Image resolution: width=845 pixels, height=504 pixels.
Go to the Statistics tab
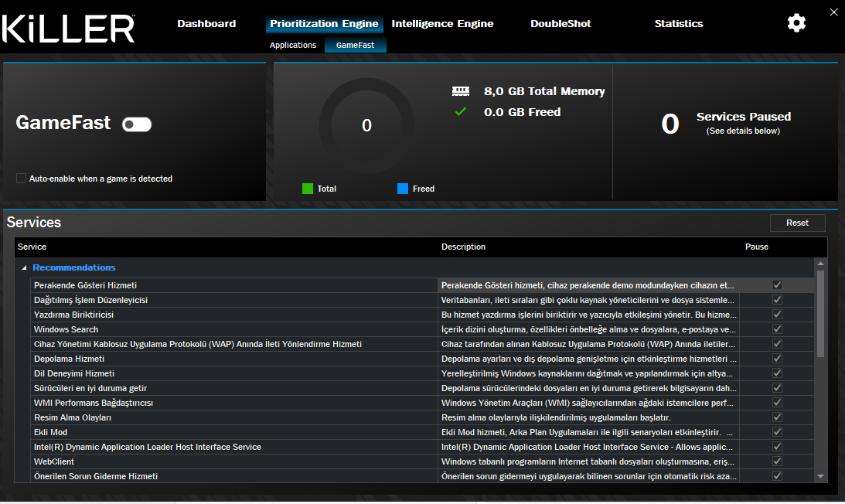tap(679, 24)
